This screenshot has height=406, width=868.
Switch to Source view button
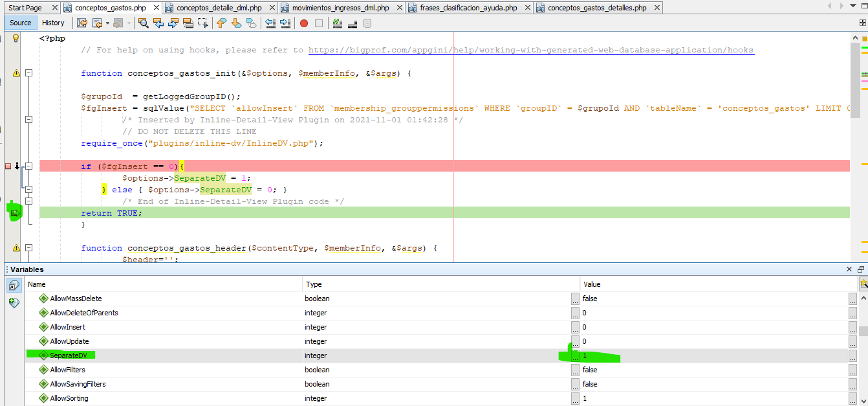pos(20,23)
